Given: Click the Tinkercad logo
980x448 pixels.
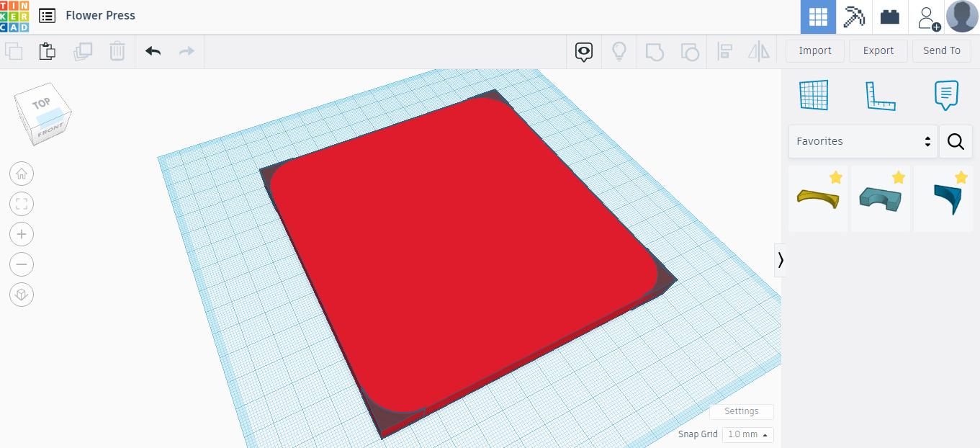Looking at the screenshot, I should [x=14, y=16].
